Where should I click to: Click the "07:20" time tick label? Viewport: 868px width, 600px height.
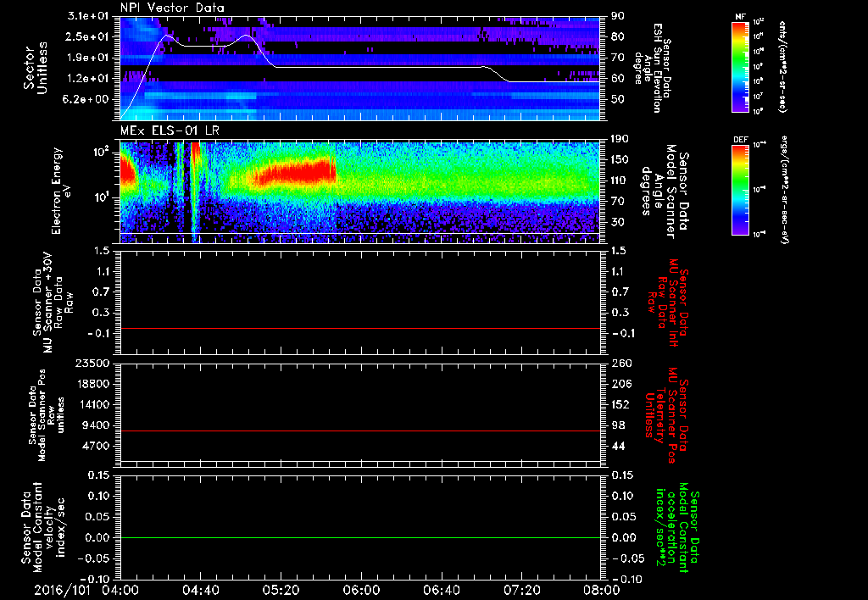click(x=521, y=590)
